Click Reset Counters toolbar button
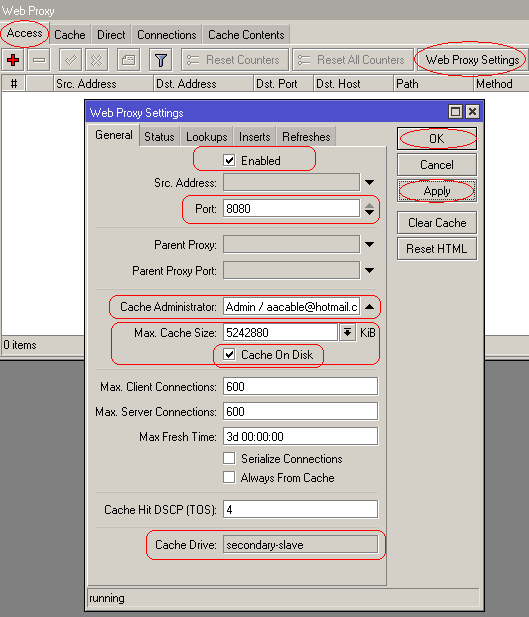This screenshot has height=617, width=529. (x=235, y=60)
